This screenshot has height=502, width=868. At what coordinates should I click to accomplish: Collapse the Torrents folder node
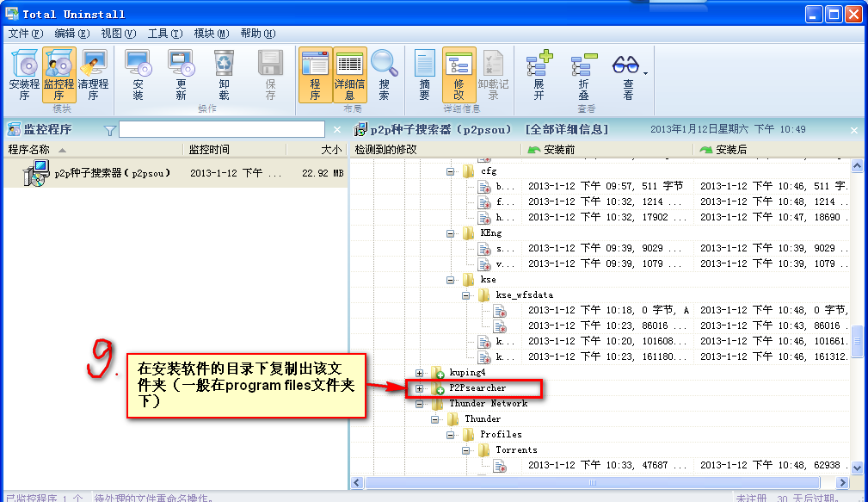pyautogui.click(x=465, y=451)
